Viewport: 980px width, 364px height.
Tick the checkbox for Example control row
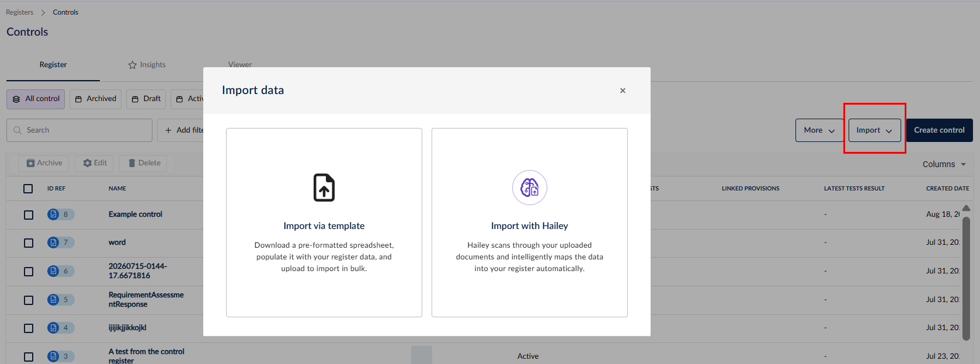point(29,215)
